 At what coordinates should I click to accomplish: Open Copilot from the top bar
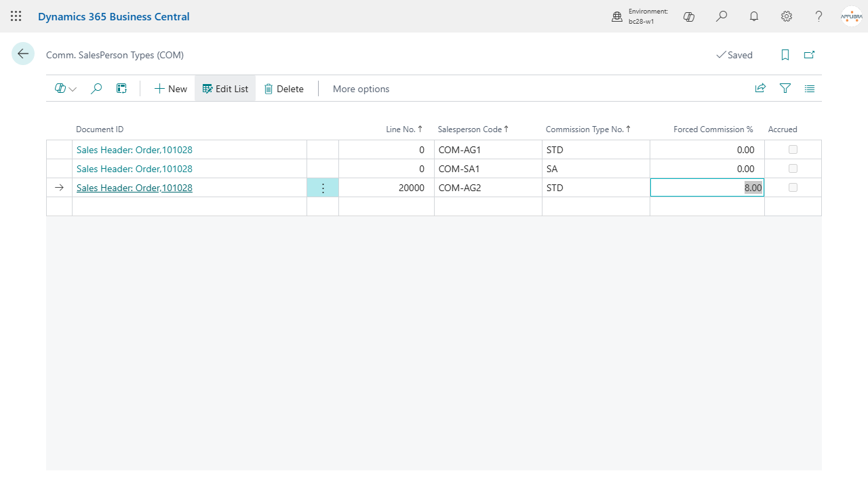tap(689, 16)
